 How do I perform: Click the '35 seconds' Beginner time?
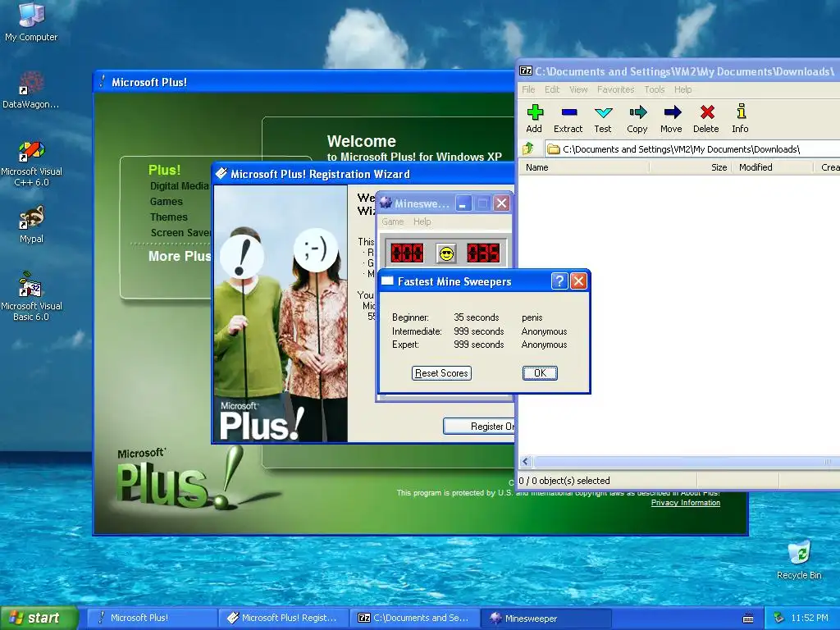tap(477, 317)
